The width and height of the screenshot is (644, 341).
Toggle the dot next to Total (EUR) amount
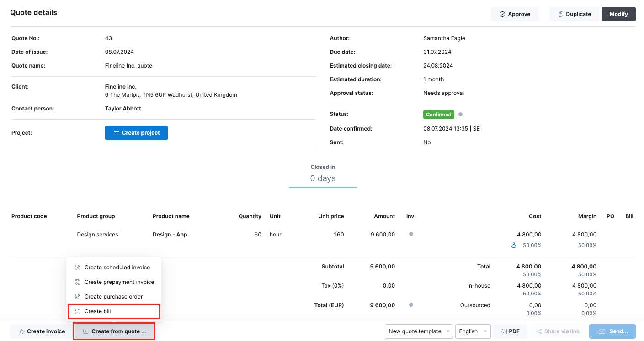(x=411, y=304)
